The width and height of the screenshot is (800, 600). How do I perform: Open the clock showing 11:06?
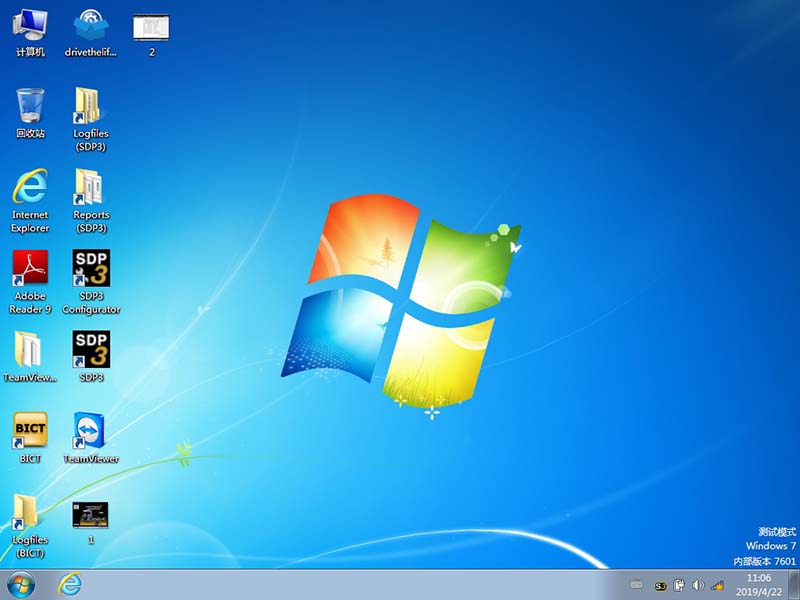759,585
